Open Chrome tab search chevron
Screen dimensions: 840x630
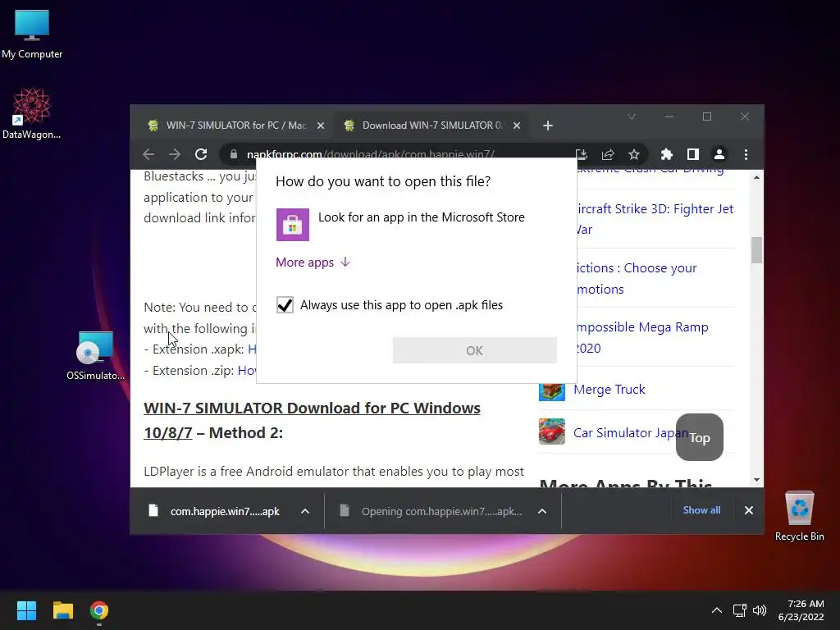632,116
